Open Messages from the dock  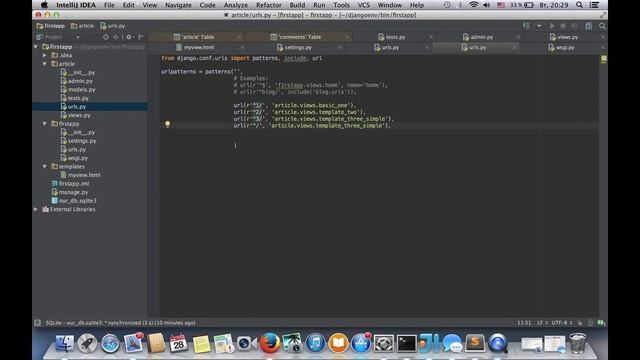click(452, 343)
